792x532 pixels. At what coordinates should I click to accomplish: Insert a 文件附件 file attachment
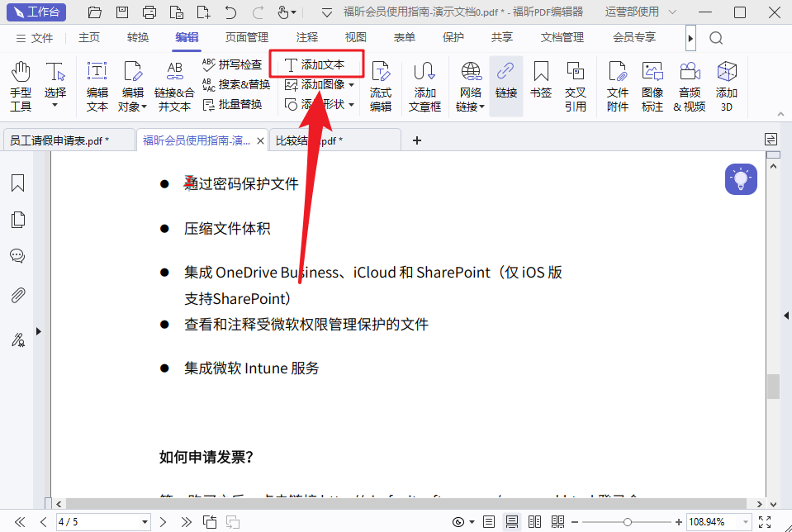618,87
